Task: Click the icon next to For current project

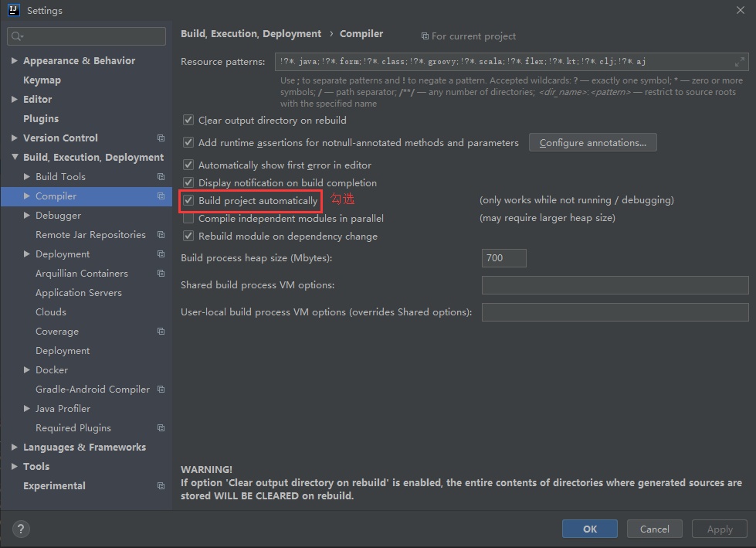Action: coord(425,36)
